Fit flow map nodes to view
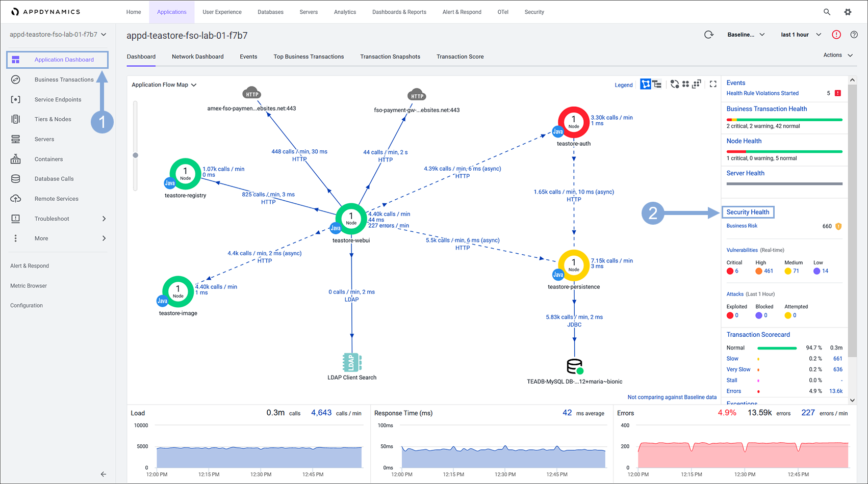Image resolution: width=868 pixels, height=484 pixels. 697,84
